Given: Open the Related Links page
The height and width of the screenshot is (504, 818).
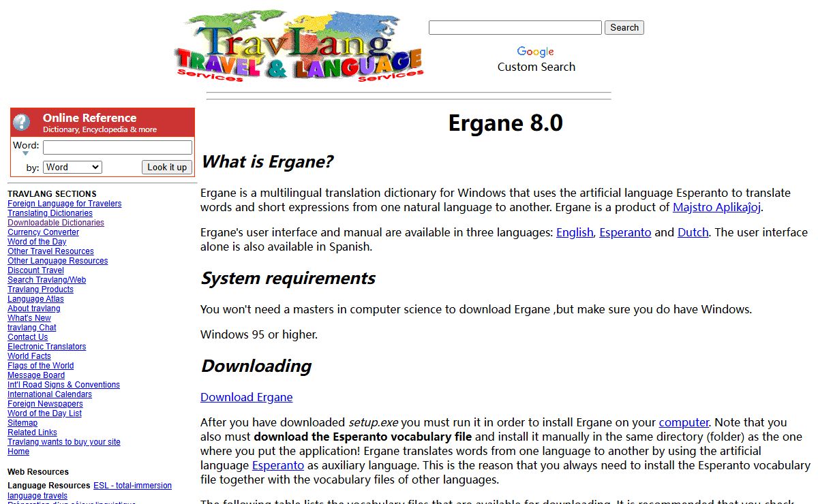Looking at the screenshot, I should (32, 432).
